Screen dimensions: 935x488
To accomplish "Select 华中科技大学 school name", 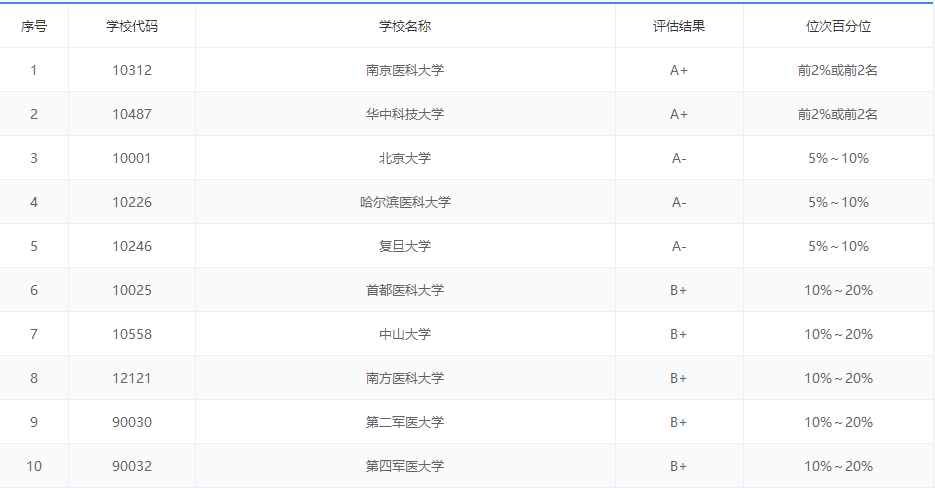I will 405,114.
